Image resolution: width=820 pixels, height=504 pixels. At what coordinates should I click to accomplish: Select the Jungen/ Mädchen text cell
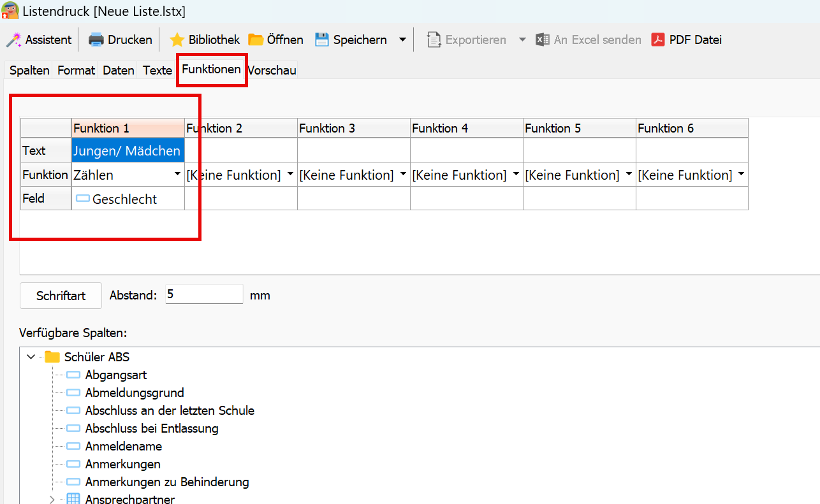[x=128, y=151]
